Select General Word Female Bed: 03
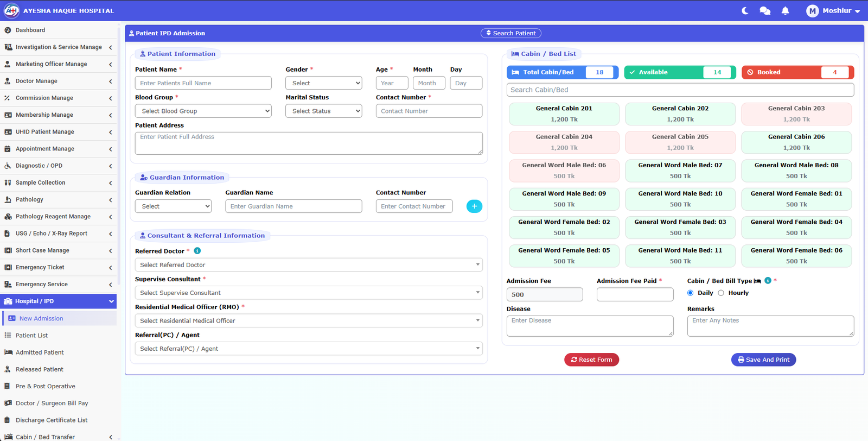The image size is (868, 441). coord(680,228)
